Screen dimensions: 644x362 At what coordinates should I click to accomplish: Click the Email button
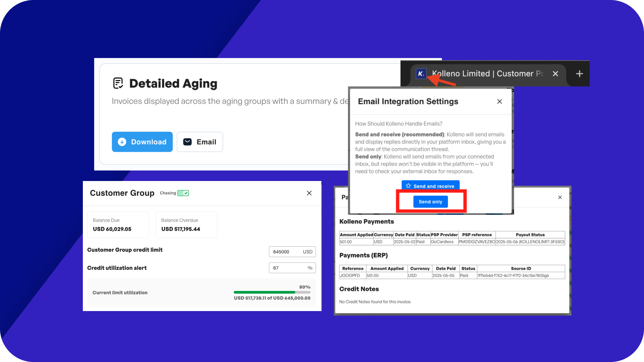pos(200,142)
